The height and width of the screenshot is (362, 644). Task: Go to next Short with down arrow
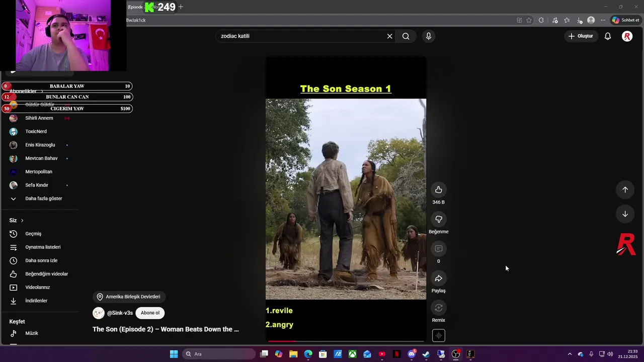point(625,214)
